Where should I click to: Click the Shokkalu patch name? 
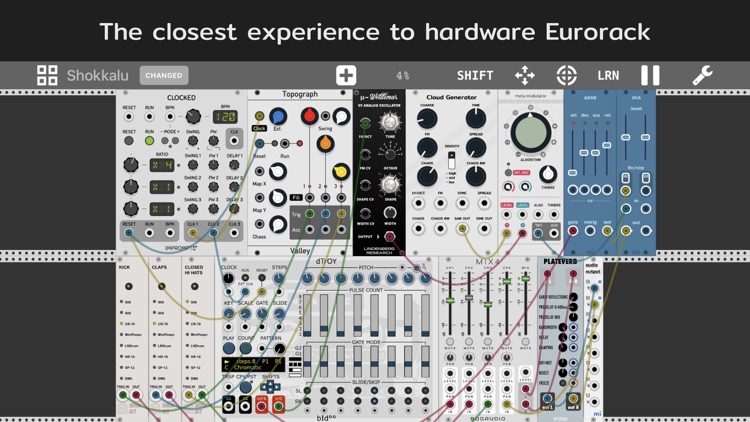[x=98, y=75]
